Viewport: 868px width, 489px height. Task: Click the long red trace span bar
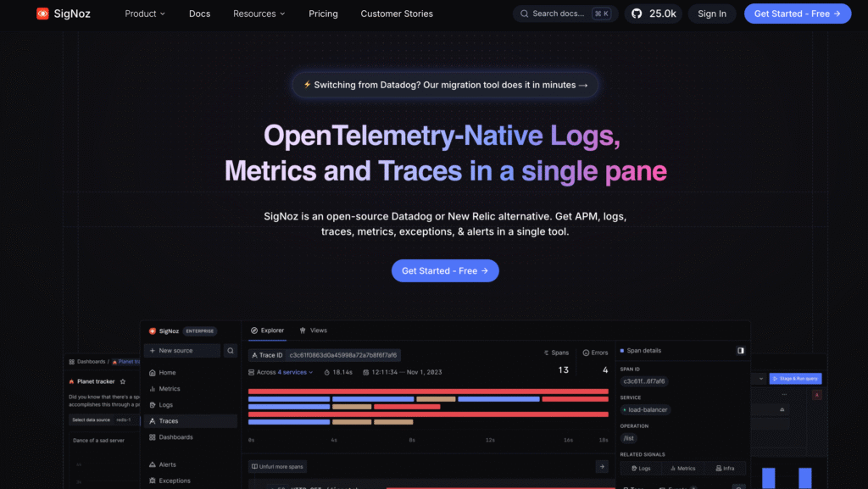(428, 392)
